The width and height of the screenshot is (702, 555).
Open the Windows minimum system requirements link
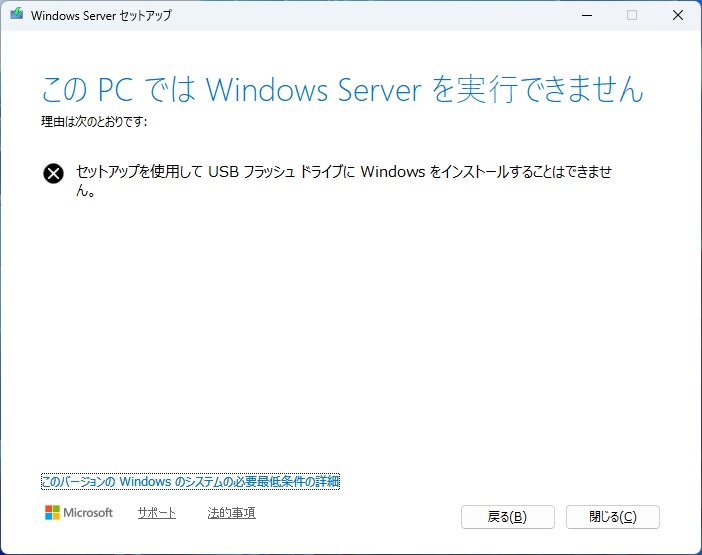(190, 482)
